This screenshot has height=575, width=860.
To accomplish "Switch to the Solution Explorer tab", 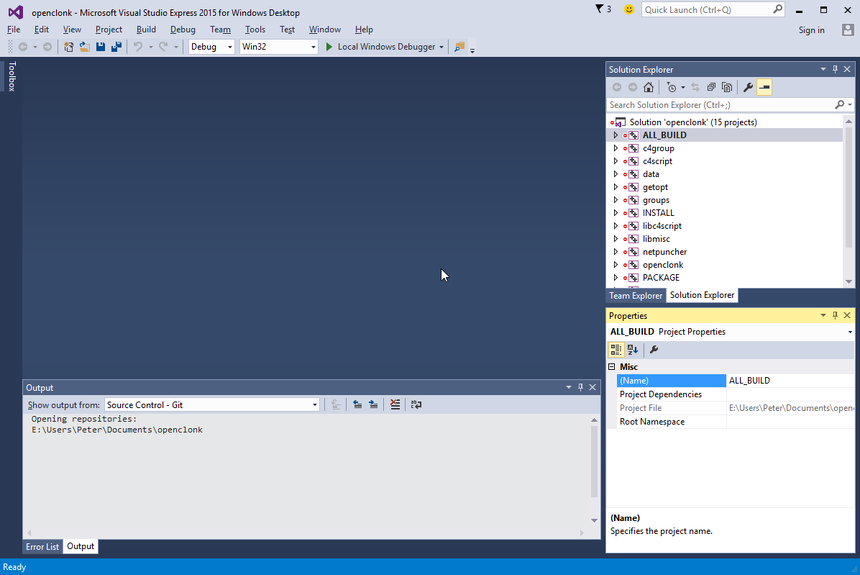I will [x=701, y=295].
